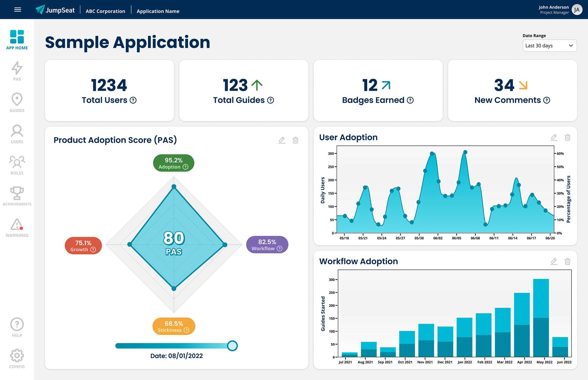Show the Badges Earned info tooltip icon
The image size is (588, 380).
410,100
